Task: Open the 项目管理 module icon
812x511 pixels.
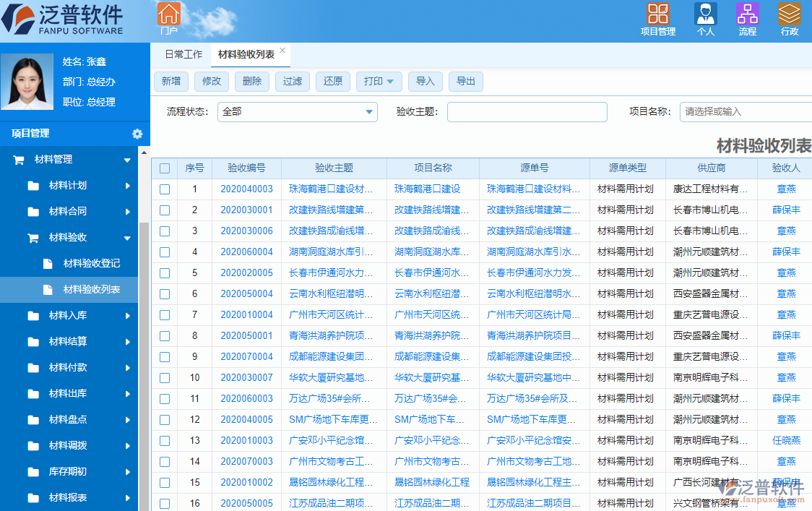Action: [658, 14]
